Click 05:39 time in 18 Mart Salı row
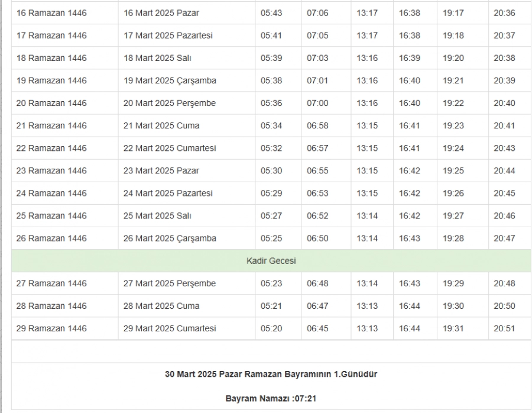This screenshot has width=532, height=413. (271, 58)
